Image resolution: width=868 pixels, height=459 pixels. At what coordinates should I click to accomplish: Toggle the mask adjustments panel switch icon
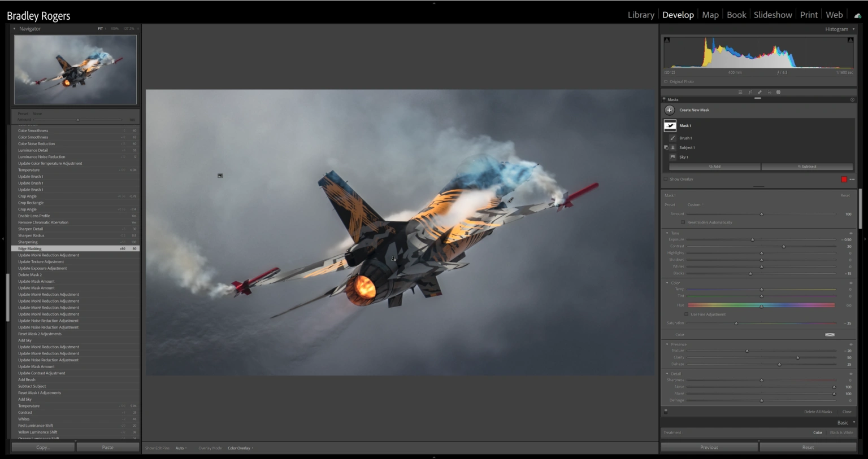click(666, 412)
